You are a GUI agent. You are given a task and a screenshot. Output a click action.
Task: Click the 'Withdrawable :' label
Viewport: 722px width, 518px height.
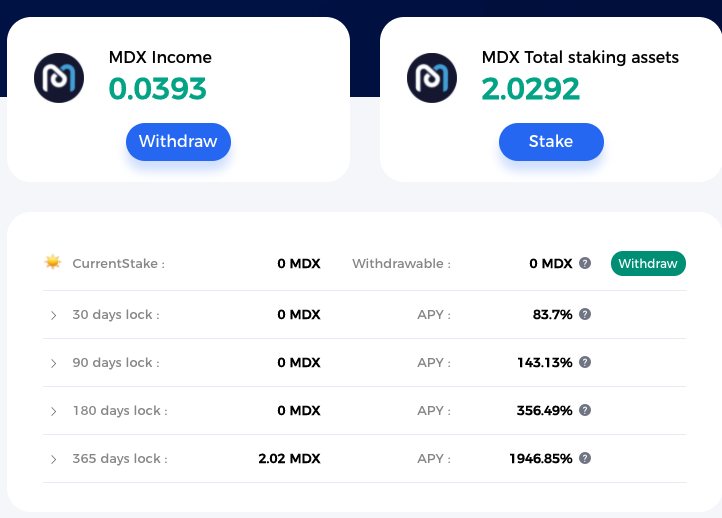pos(401,263)
